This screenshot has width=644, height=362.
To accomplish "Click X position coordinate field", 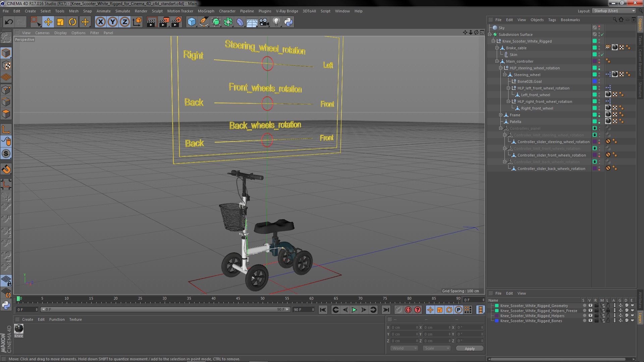I will pyautogui.click(x=404, y=327).
